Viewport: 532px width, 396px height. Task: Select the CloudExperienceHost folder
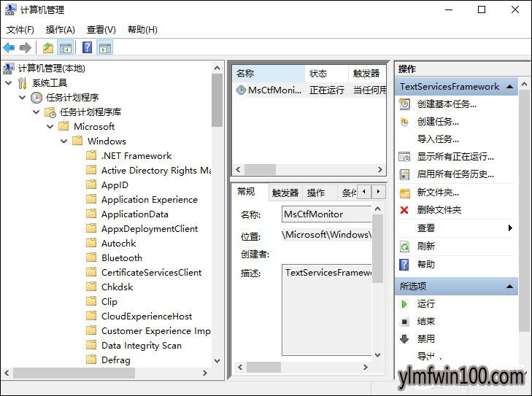147,316
